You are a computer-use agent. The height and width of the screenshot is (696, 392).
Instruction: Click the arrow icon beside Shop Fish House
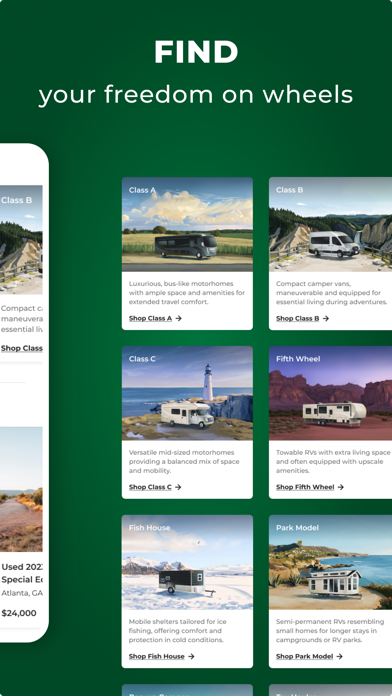[x=191, y=656]
